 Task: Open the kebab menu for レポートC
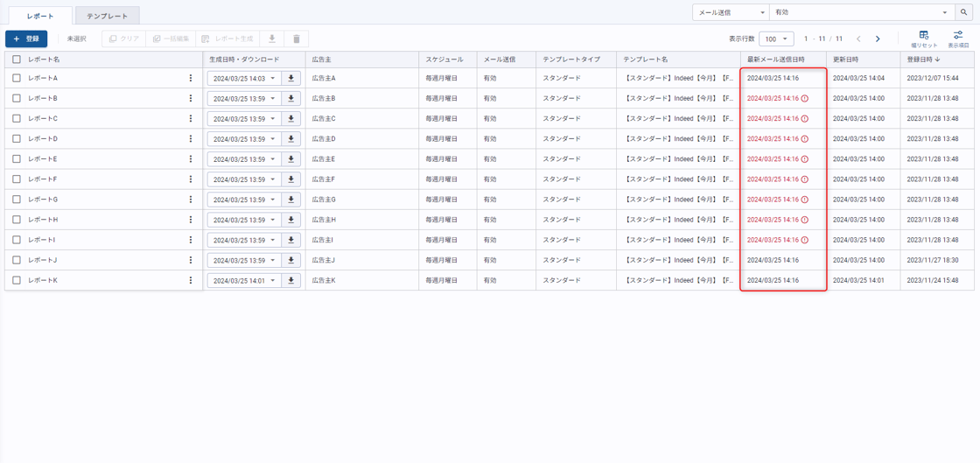191,119
